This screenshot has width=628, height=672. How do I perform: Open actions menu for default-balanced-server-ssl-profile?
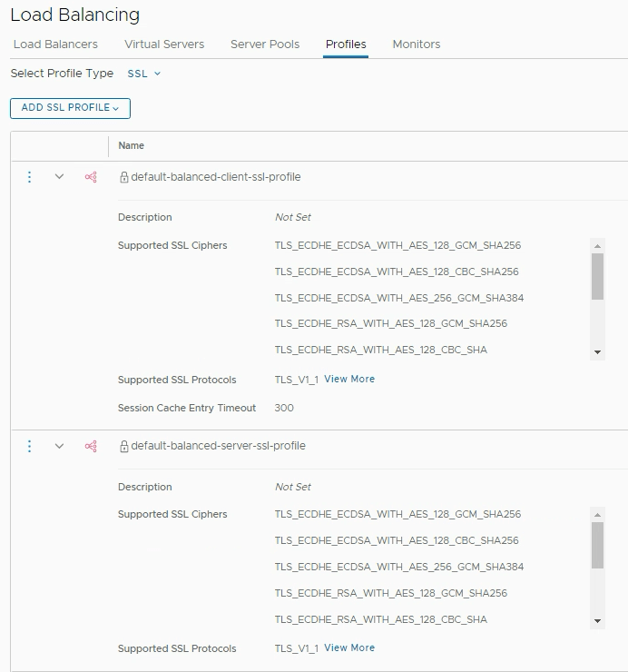(29, 446)
